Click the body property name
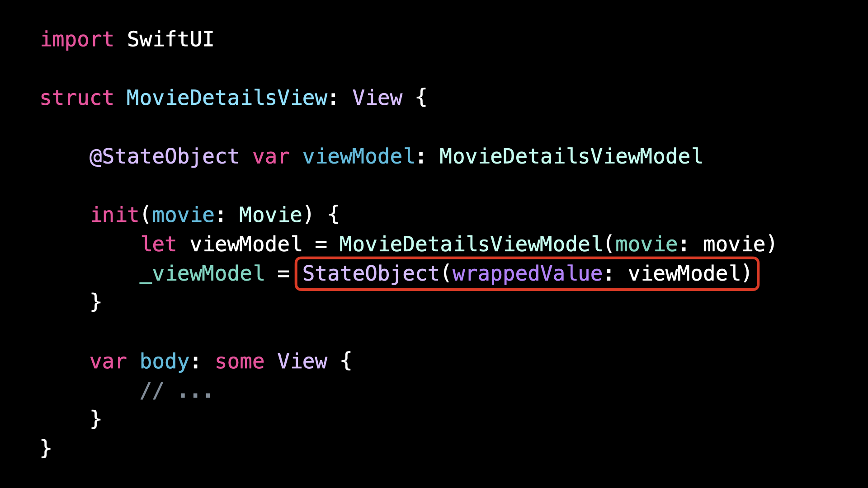This screenshot has width=868, height=488. point(165,362)
